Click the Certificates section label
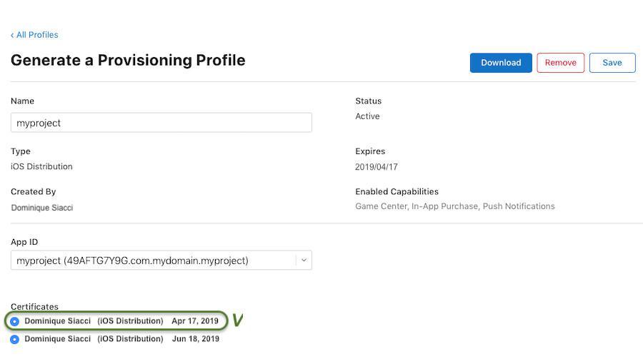The height and width of the screenshot is (364, 643). point(34,307)
